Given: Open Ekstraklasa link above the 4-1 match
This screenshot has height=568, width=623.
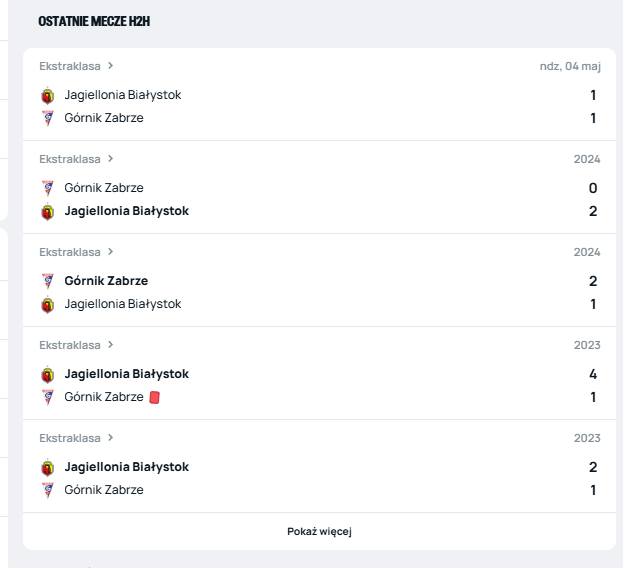Looking at the screenshot, I should pyautogui.click(x=70, y=345).
